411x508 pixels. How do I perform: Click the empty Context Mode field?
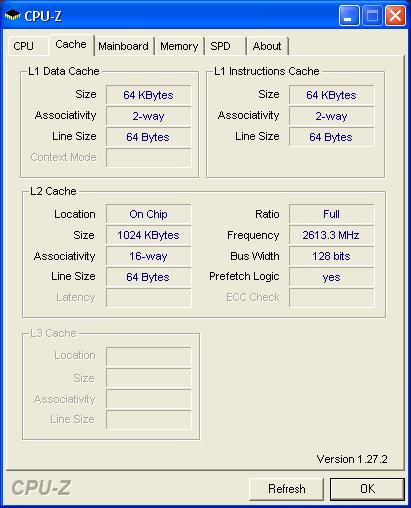[148, 157]
